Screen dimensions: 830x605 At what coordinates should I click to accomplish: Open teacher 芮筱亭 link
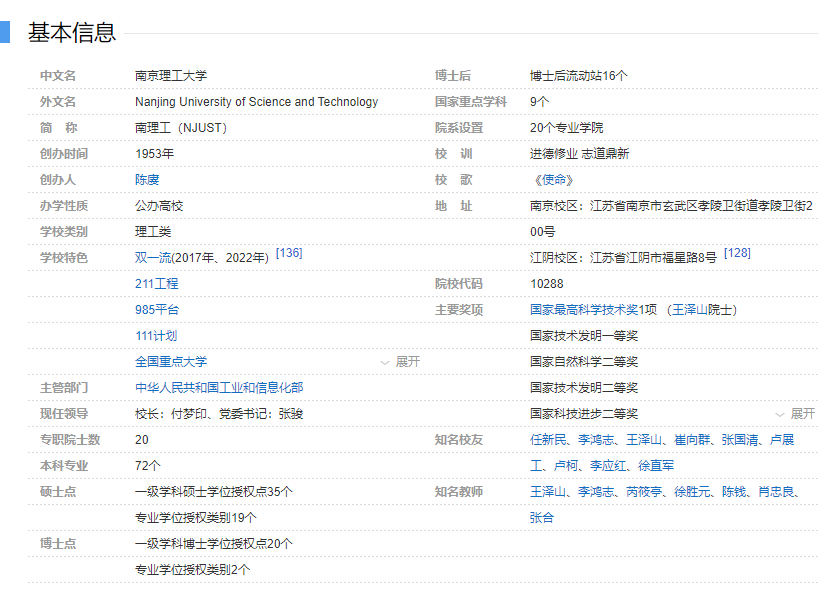pos(644,492)
